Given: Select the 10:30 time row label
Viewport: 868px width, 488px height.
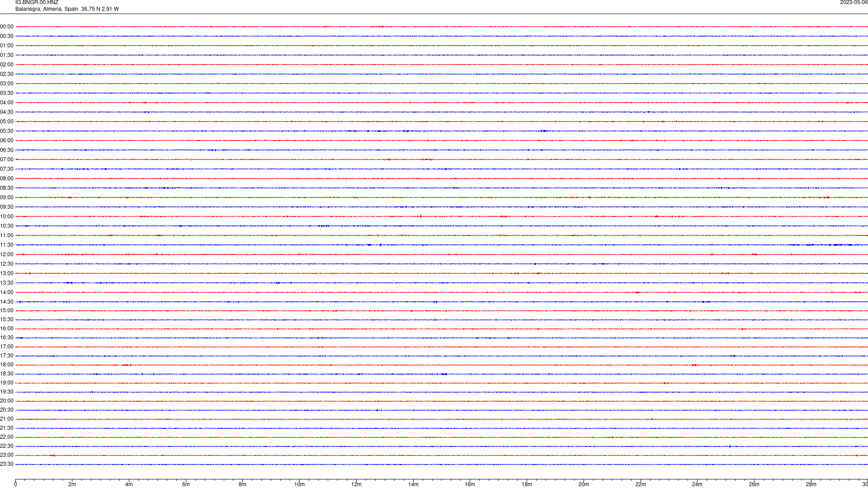Looking at the screenshot, I should point(7,226).
